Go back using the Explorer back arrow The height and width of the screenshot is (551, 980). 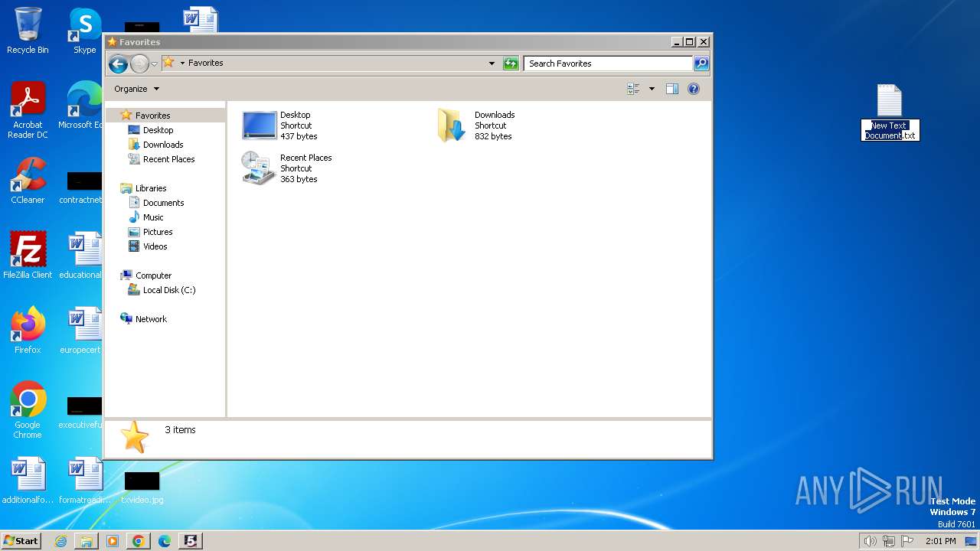pos(118,64)
